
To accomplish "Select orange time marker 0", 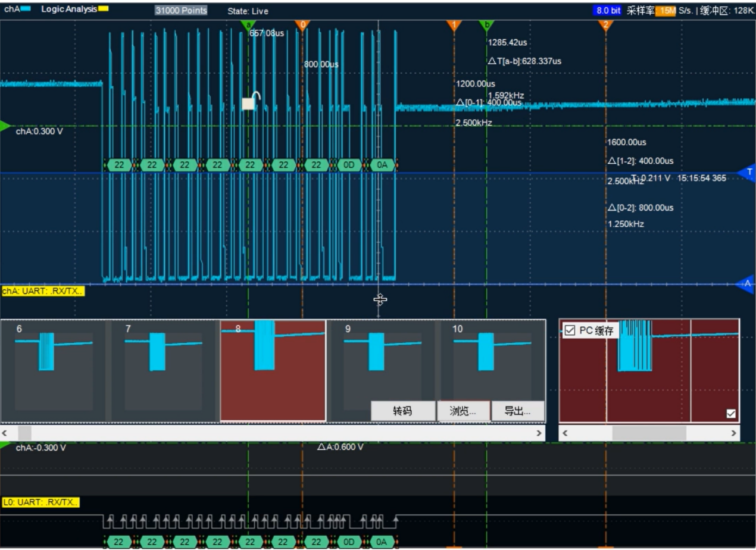I will (x=302, y=24).
